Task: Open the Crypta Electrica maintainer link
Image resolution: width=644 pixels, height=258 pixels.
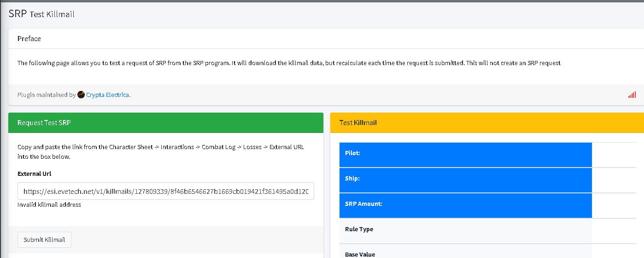Action: 108,95
